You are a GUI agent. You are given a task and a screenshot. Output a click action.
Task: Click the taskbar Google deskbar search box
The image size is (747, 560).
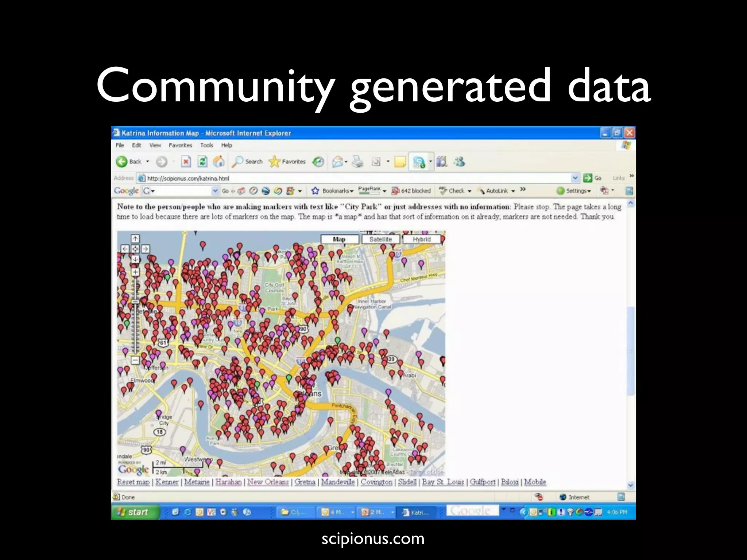[473, 511]
